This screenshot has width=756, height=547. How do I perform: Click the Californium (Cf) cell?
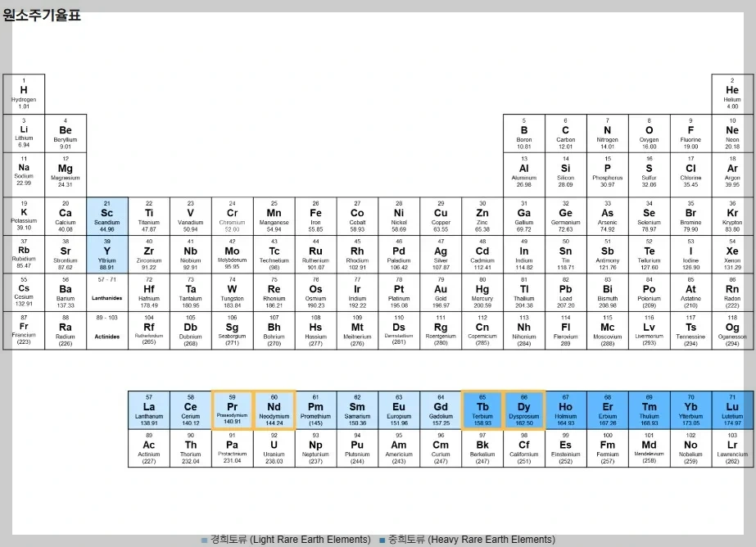[524, 448]
